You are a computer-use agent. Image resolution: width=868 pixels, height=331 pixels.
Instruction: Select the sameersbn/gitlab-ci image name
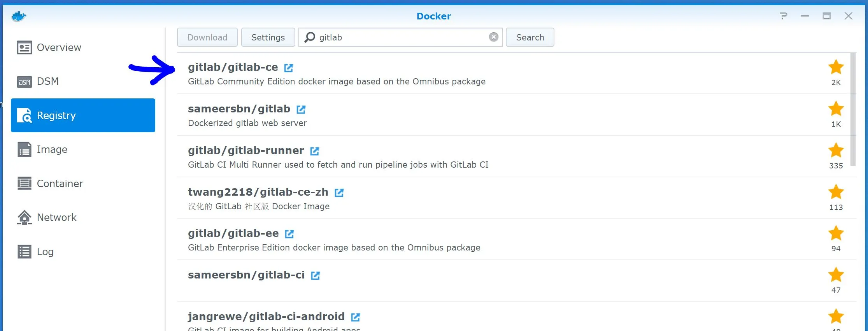(x=246, y=275)
